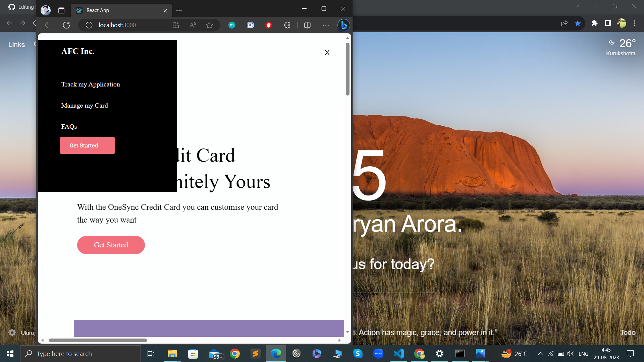Enable split screen view in Edge
This screenshot has width=644, height=362.
coord(307,25)
